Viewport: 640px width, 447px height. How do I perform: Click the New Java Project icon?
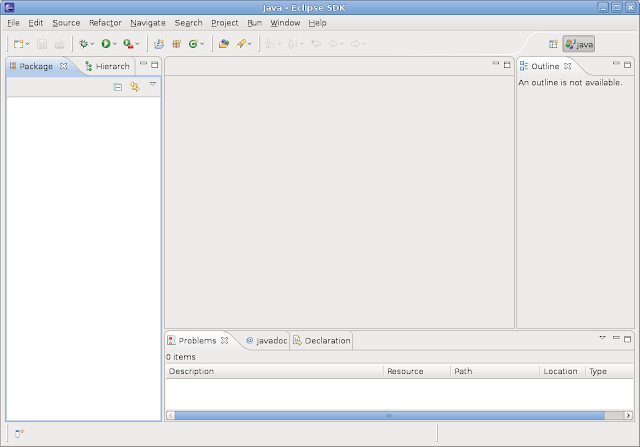click(159, 44)
